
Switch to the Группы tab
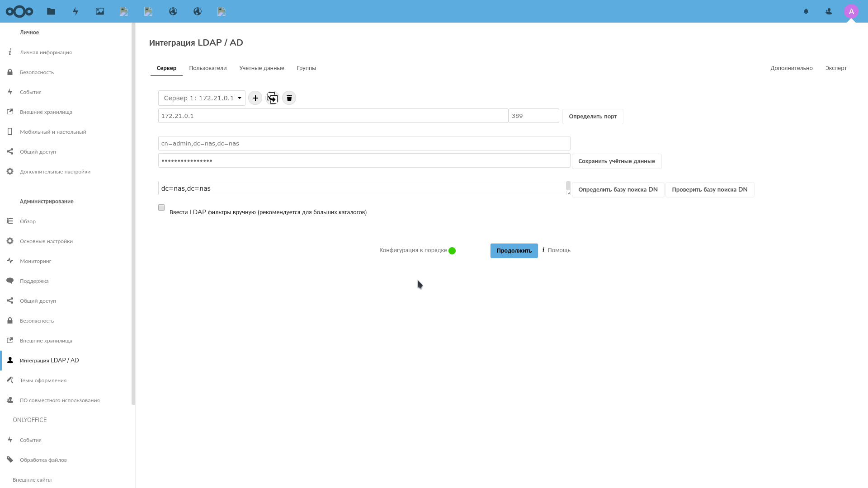[x=307, y=68]
